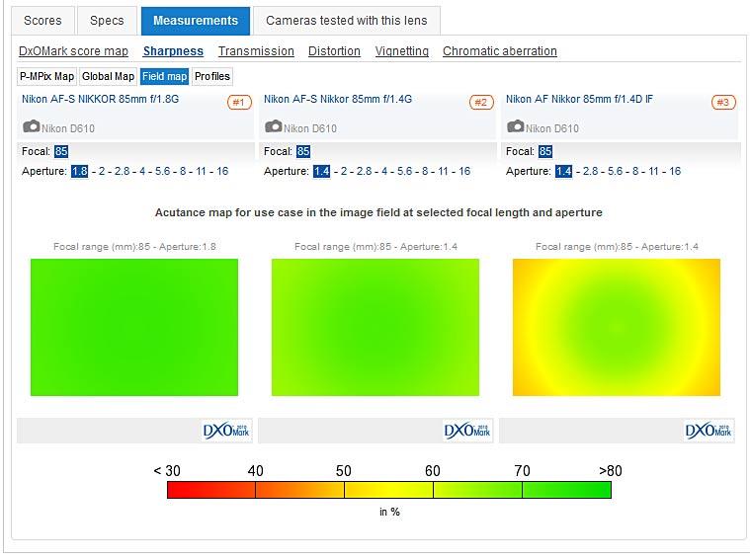750x560 pixels.
Task: Go to Transmission measurements
Action: pos(256,51)
